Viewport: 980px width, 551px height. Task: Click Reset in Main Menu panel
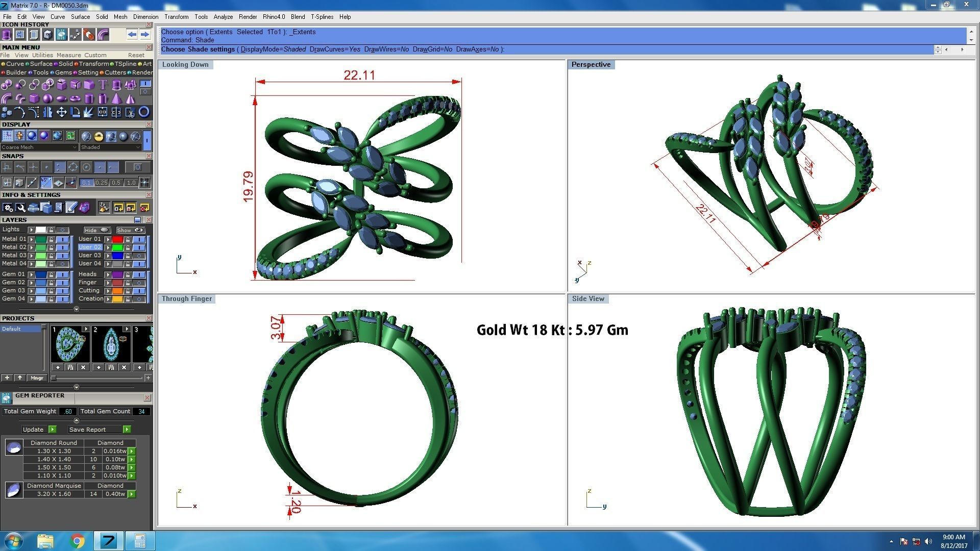point(136,55)
